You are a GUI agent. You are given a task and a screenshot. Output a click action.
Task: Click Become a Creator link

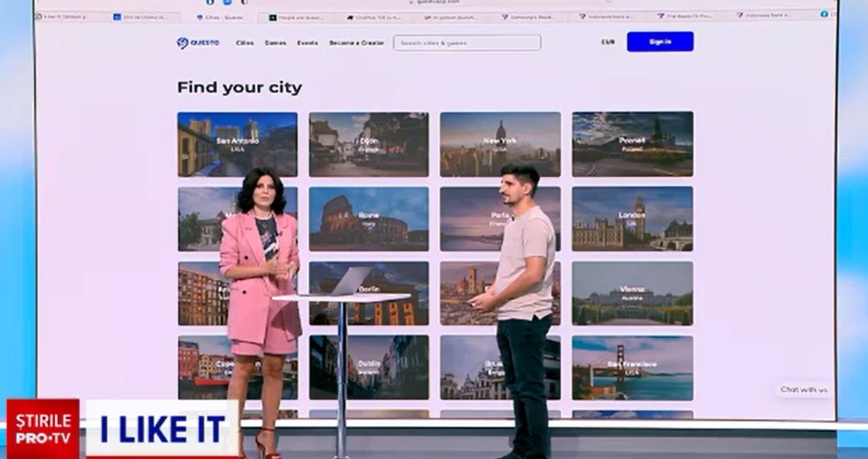357,43
